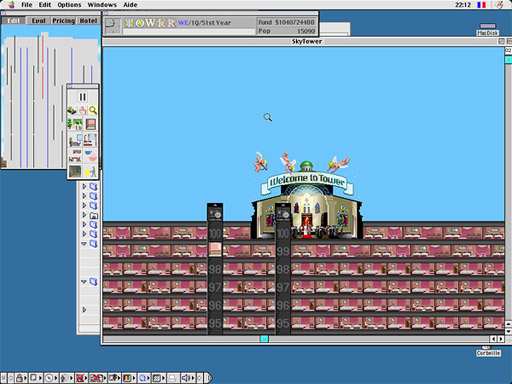This screenshot has width=512, height=384.
Task: Click the Pop 15090 display
Action: tap(286, 31)
